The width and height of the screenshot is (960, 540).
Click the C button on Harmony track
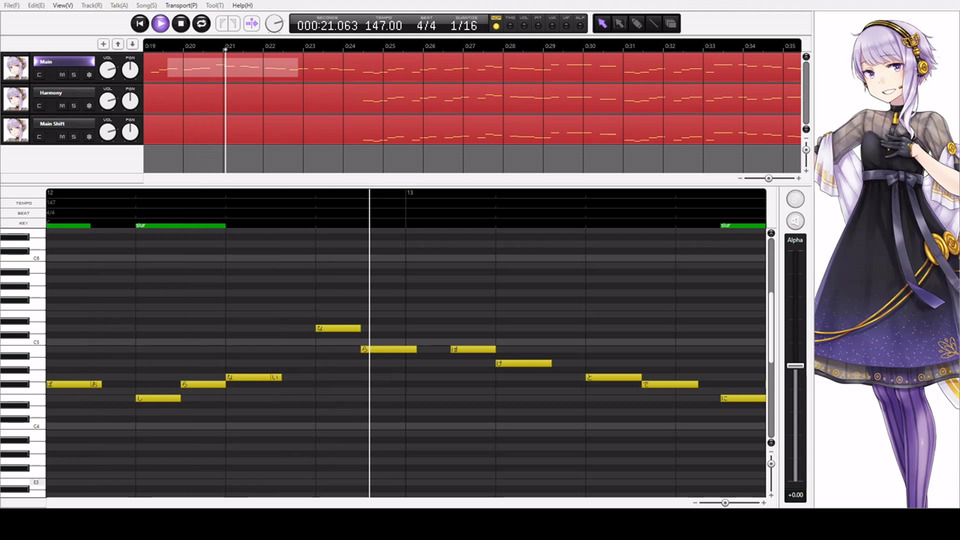[39, 106]
